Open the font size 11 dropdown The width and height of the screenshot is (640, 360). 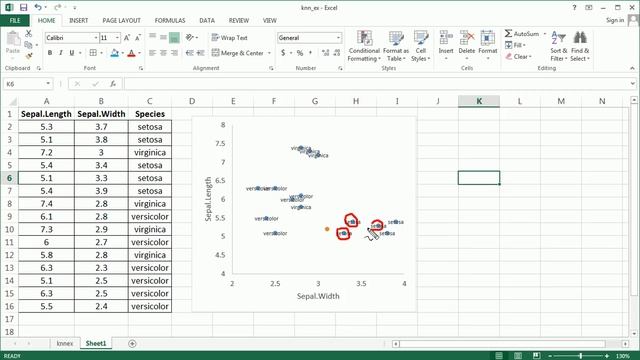[x=118, y=38]
